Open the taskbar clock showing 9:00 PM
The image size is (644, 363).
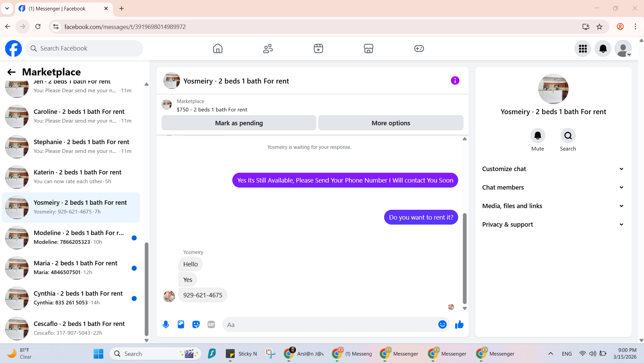pyautogui.click(x=625, y=354)
